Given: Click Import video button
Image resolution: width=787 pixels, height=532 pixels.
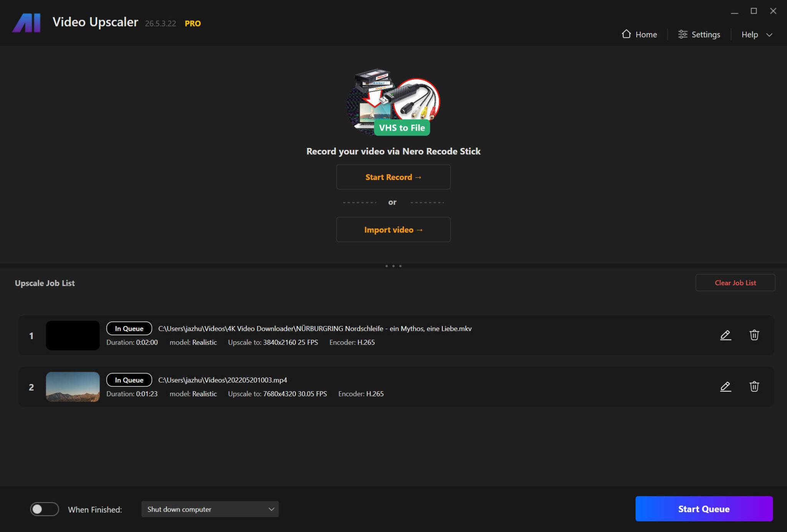Looking at the screenshot, I should click(x=393, y=229).
